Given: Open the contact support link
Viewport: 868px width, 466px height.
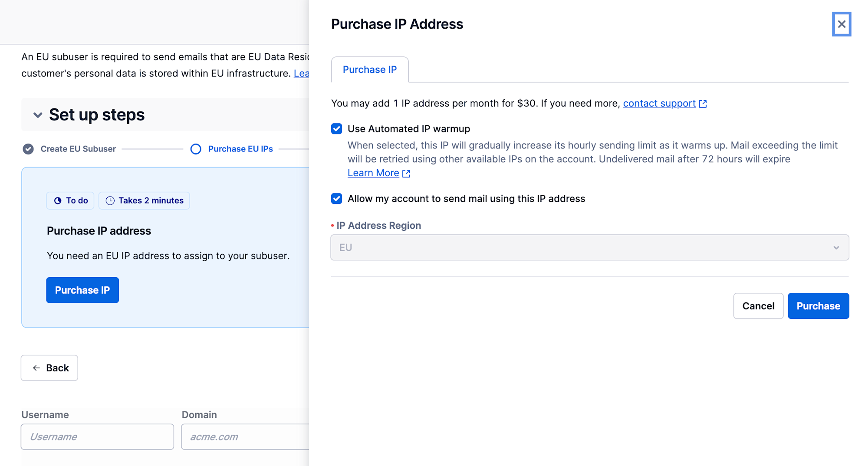Looking at the screenshot, I should pos(659,104).
